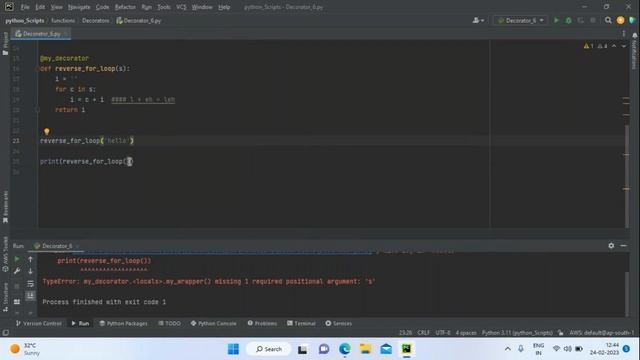The height and width of the screenshot is (360, 640).
Task: Open Search Everywhere magnifier icon
Action: (608, 20)
